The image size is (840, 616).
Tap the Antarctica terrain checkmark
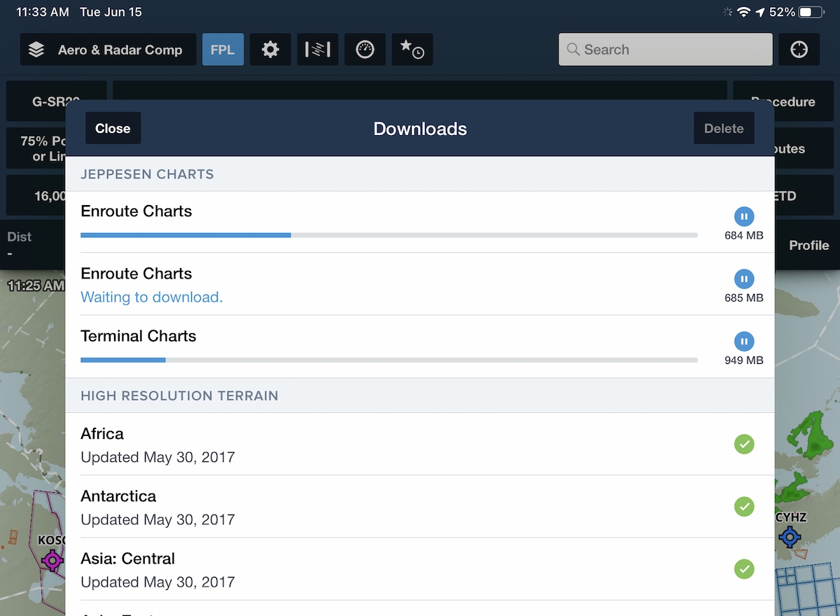pos(744,506)
